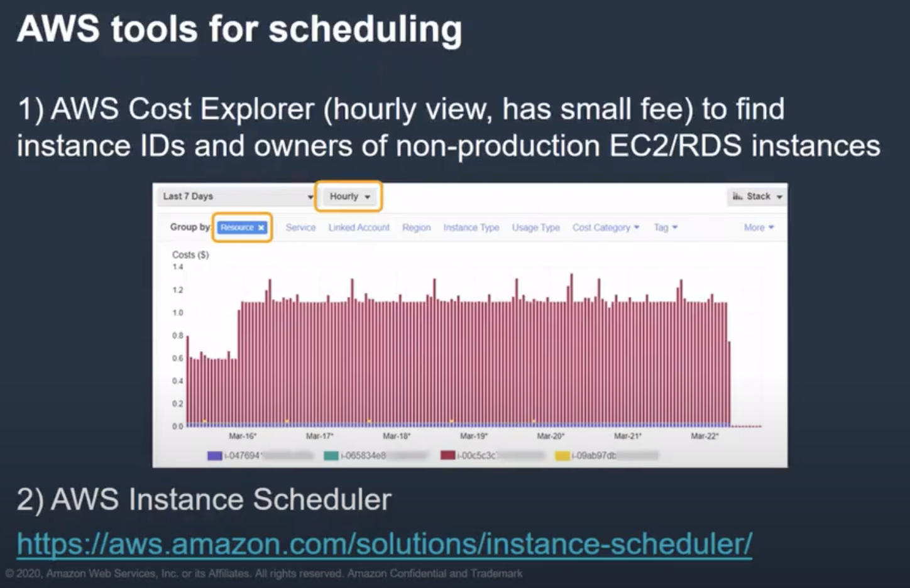Group costs by Linked Account
This screenshot has width=910, height=588.
pyautogui.click(x=359, y=227)
